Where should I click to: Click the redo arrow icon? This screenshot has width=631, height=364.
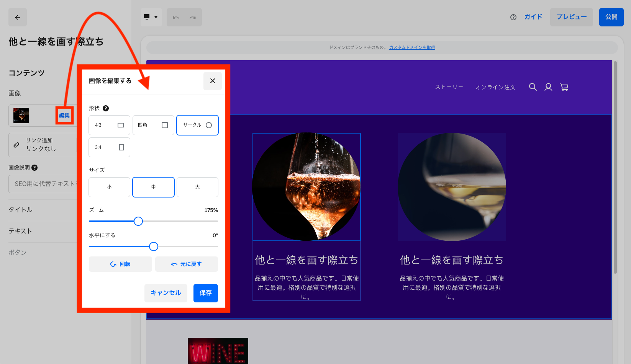193,17
